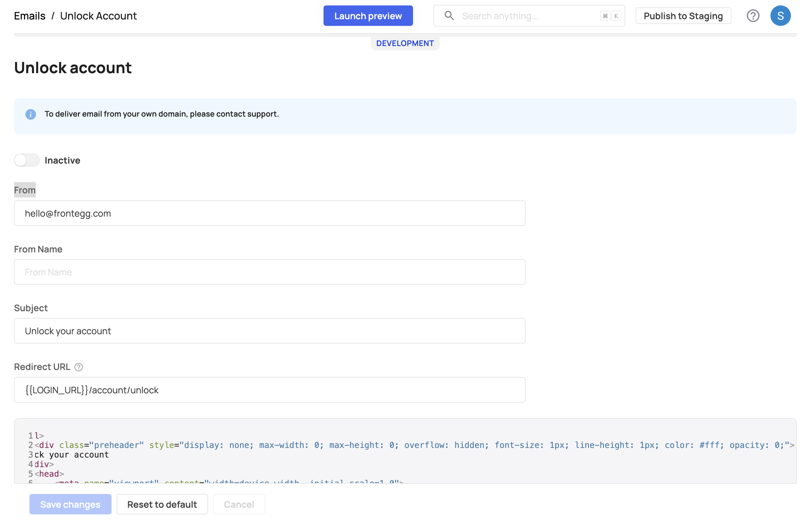Click Save changes button
This screenshot has height=524, width=812.
point(70,504)
